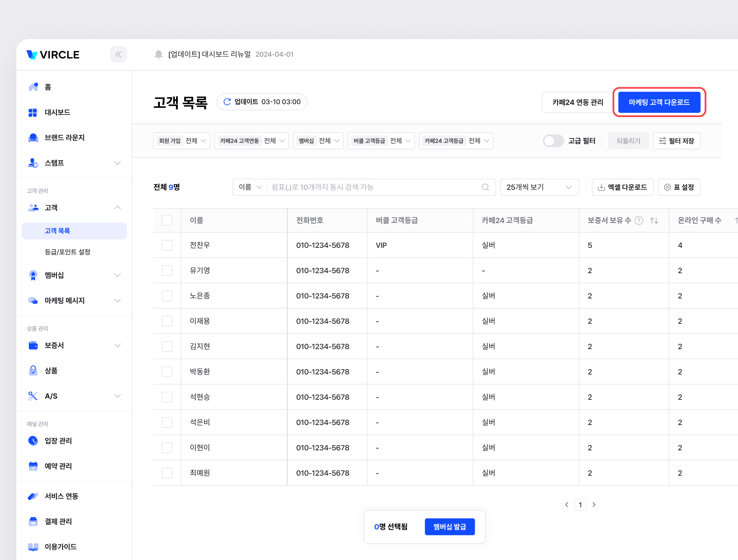Click the VIRCLE logo
The image size is (738, 560).
(53, 54)
